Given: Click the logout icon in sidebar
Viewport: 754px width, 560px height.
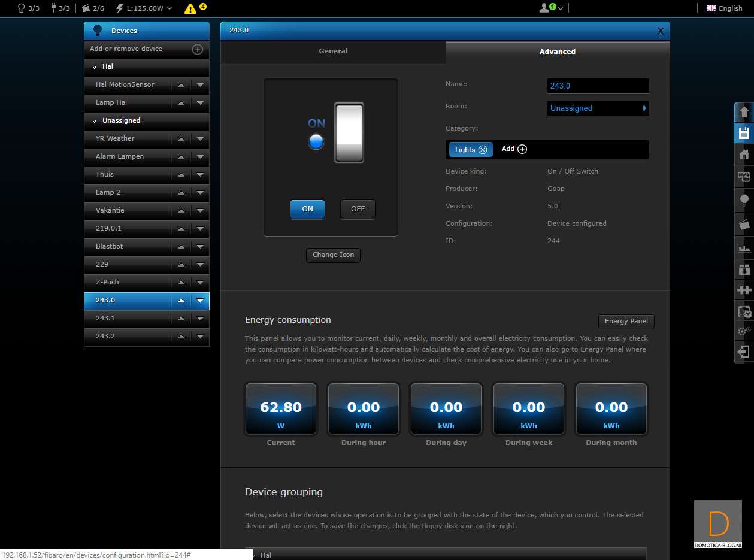Looking at the screenshot, I should click(x=744, y=352).
